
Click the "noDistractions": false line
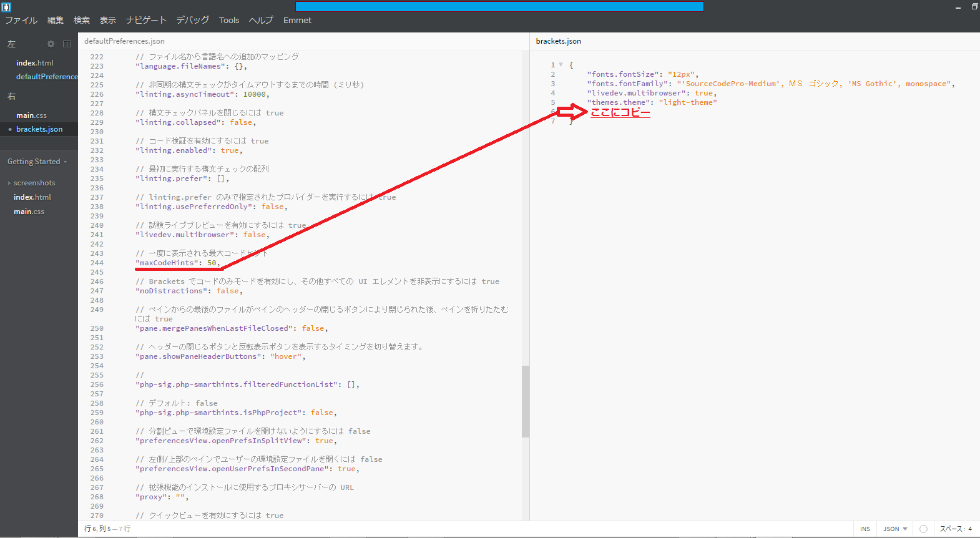[x=189, y=291]
